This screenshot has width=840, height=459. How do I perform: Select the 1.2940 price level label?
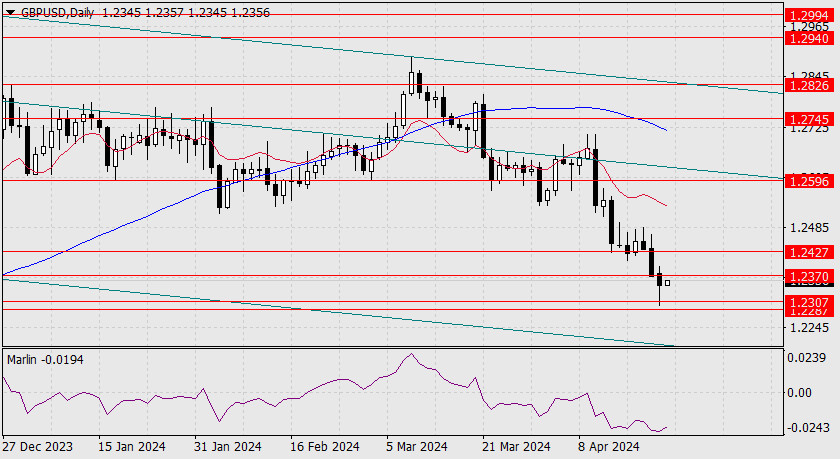pos(809,38)
